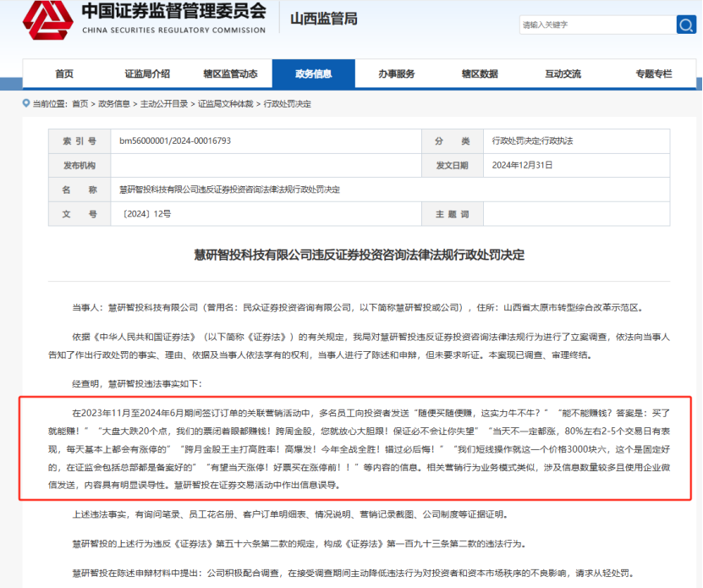
Task: Select the highlighted 政务信息 tab
Action: pyautogui.click(x=314, y=74)
